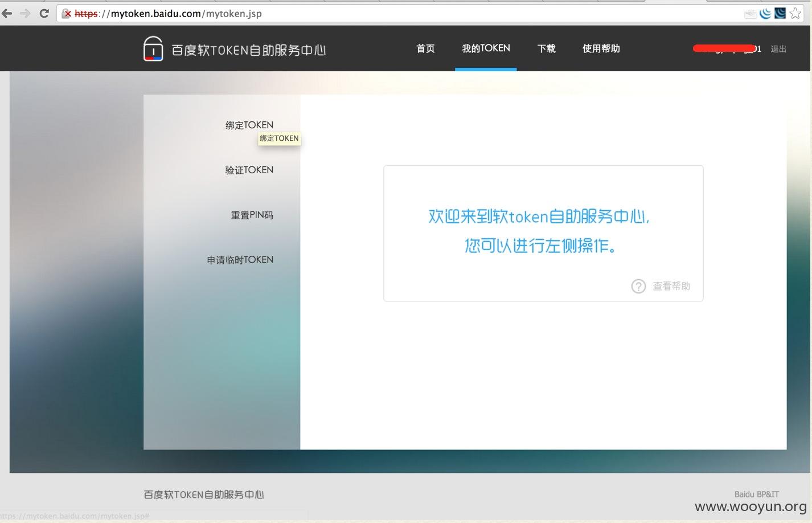812x523 pixels.
Task: Log out via 退出 link
Action: [x=778, y=49]
